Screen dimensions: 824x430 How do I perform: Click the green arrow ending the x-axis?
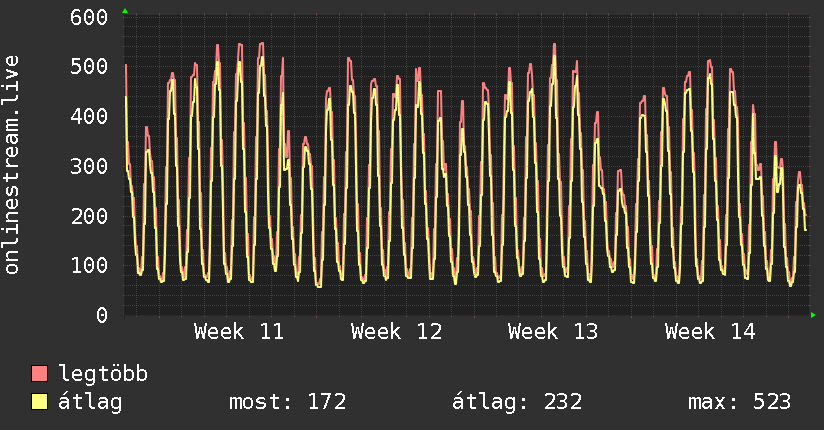point(813,315)
